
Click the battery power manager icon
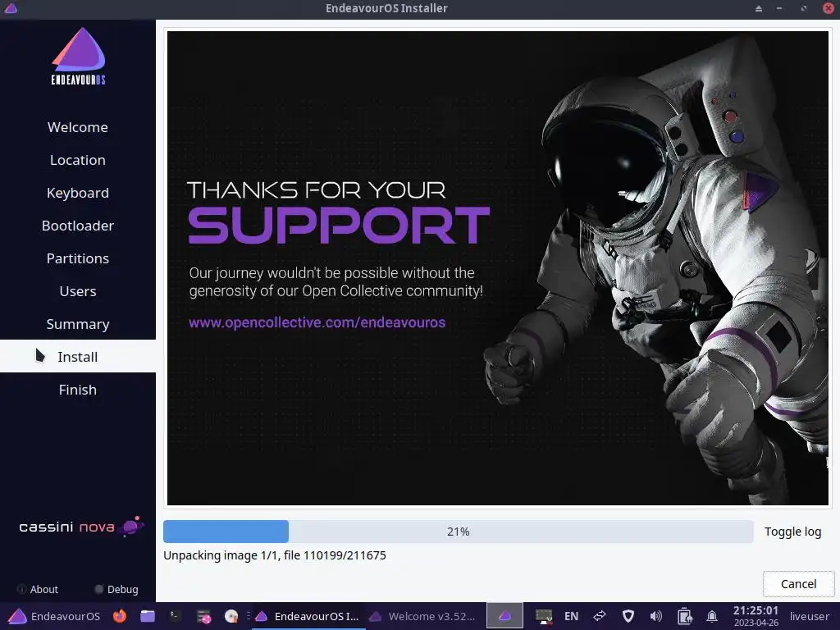tap(684, 616)
